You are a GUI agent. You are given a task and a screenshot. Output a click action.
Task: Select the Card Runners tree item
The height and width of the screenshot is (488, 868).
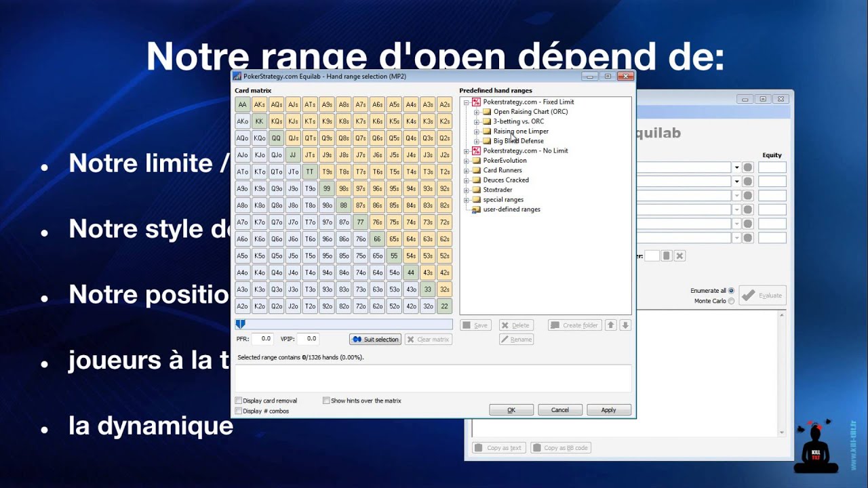[x=502, y=170]
